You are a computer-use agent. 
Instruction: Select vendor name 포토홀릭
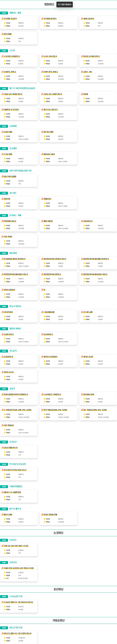pyautogui.click(x=13, y=351)
